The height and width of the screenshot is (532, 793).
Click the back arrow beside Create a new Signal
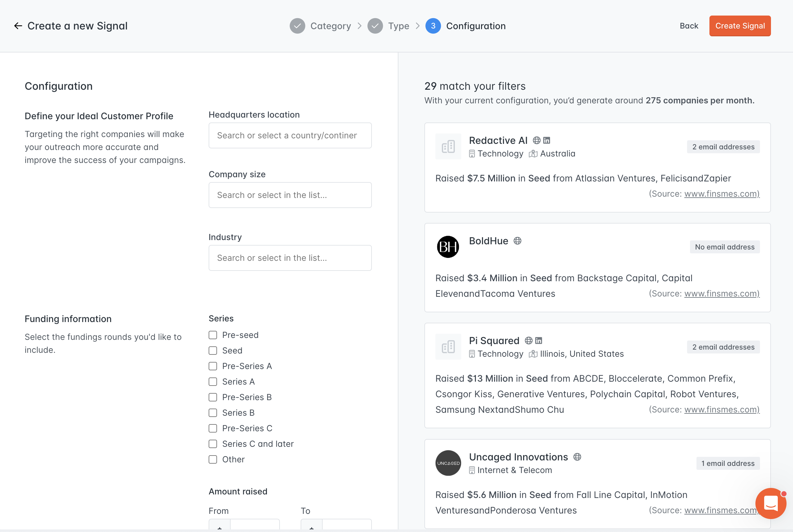(18, 26)
